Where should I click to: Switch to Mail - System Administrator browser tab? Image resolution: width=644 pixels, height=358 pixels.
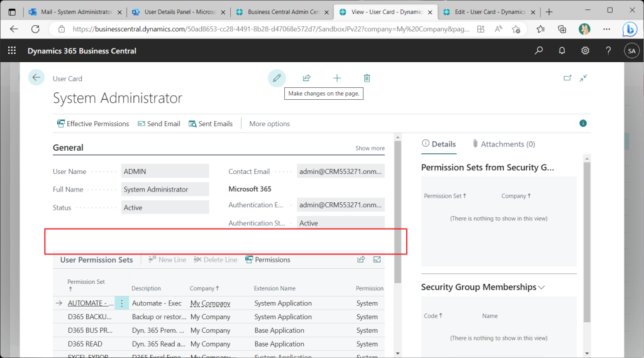tap(75, 12)
